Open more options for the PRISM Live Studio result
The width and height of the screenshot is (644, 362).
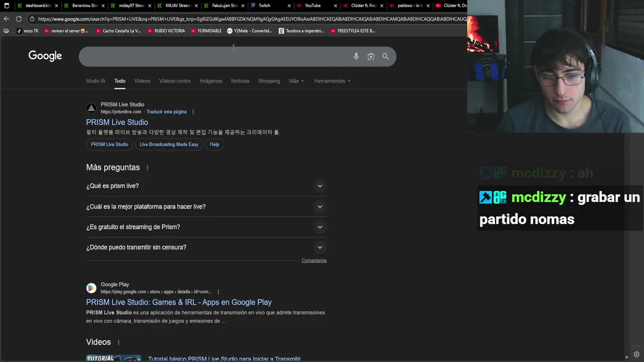pos(193,112)
